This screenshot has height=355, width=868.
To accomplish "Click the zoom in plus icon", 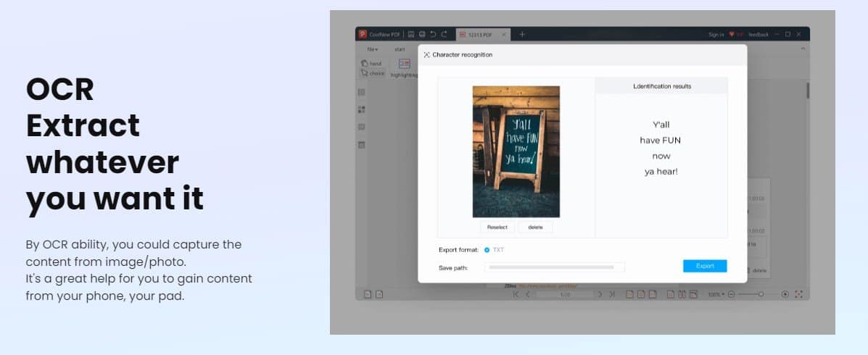I will [785, 294].
